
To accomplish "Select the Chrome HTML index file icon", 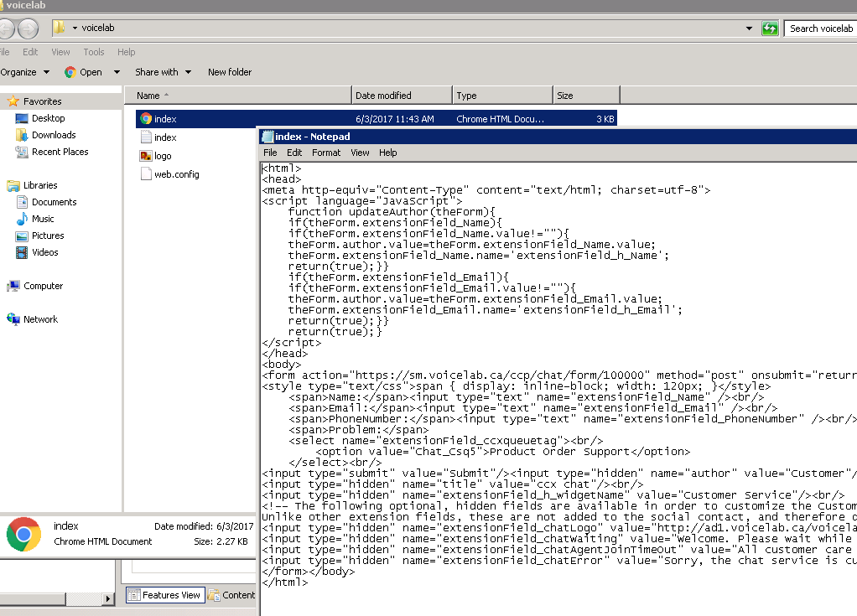I will pos(146,118).
